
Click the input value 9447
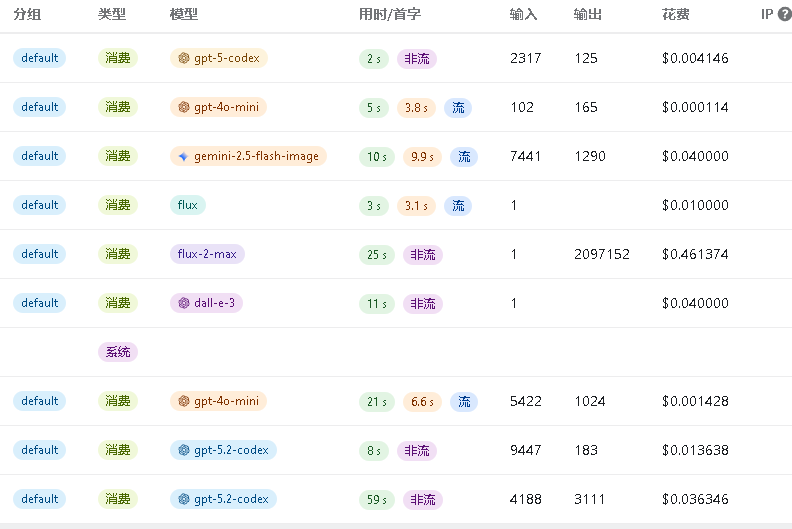coord(525,450)
